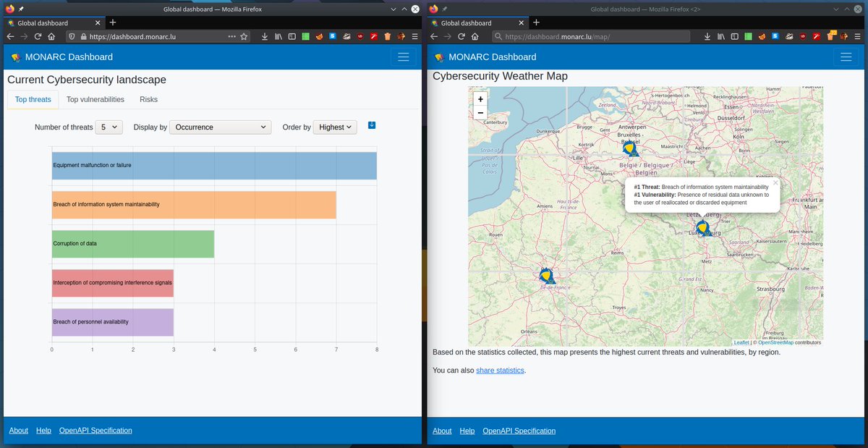This screenshot has height=448, width=868.
Task: Bookmark the dashboard.monarc.lu page with star
Action: point(244,36)
